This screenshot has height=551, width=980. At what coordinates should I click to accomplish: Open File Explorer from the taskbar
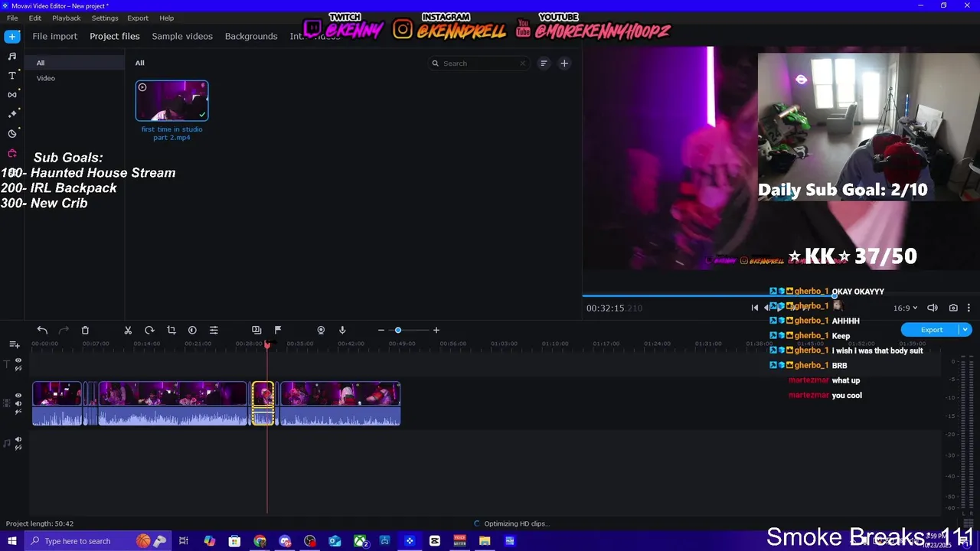pos(485,541)
